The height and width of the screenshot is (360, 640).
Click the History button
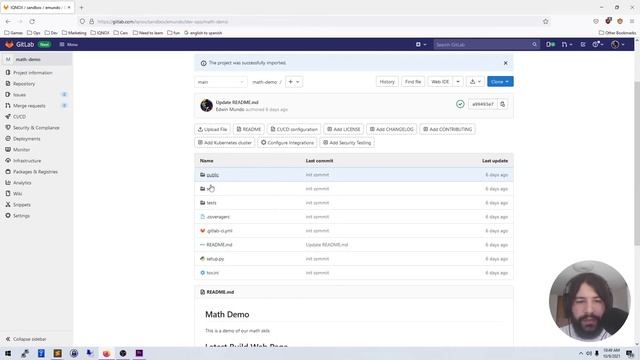pyautogui.click(x=387, y=82)
